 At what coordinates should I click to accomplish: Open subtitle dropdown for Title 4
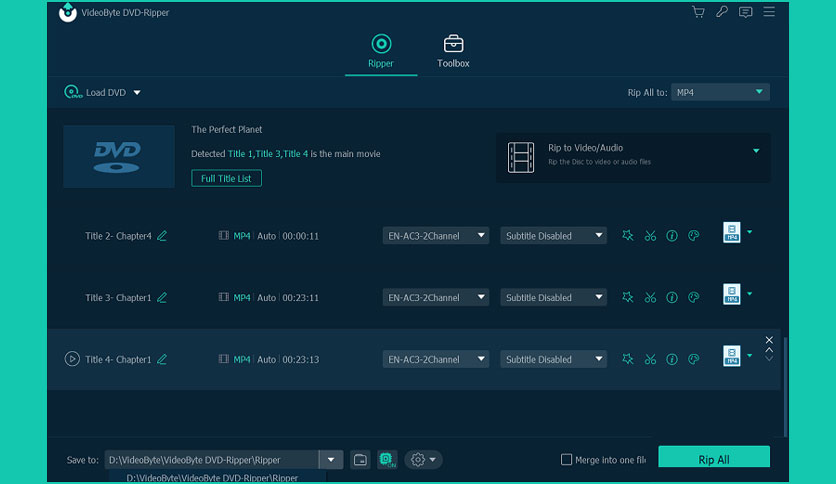(x=553, y=359)
